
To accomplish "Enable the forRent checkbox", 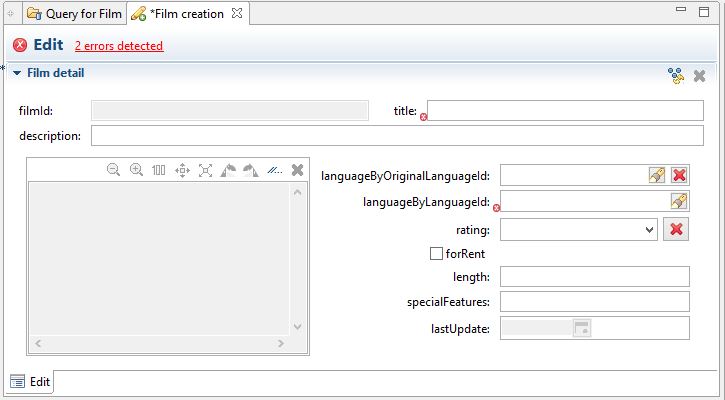I will [x=436, y=254].
